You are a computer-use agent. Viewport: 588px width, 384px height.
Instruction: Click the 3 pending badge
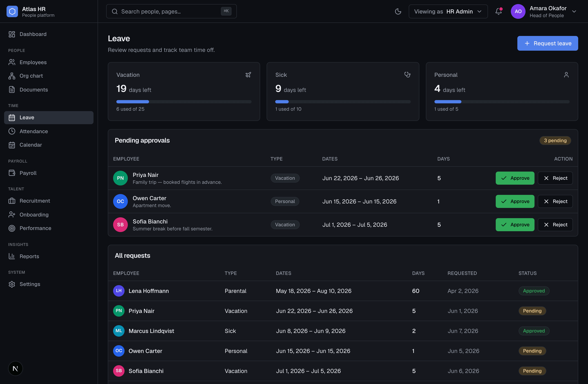555,140
